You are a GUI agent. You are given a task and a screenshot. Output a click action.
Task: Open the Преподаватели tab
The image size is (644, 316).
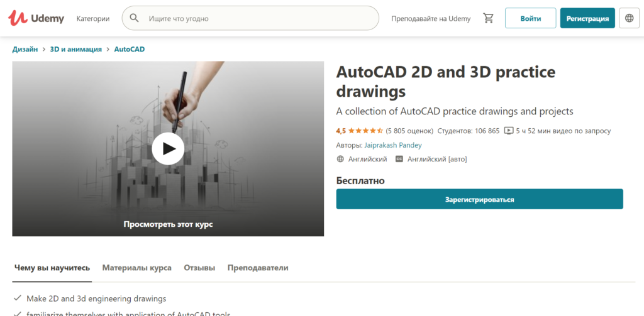coord(258,268)
